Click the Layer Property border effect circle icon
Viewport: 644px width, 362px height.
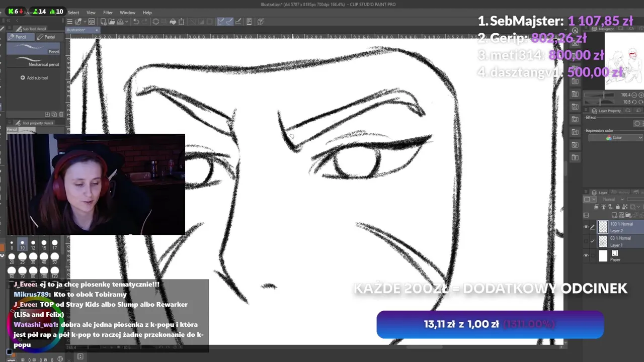point(637,124)
